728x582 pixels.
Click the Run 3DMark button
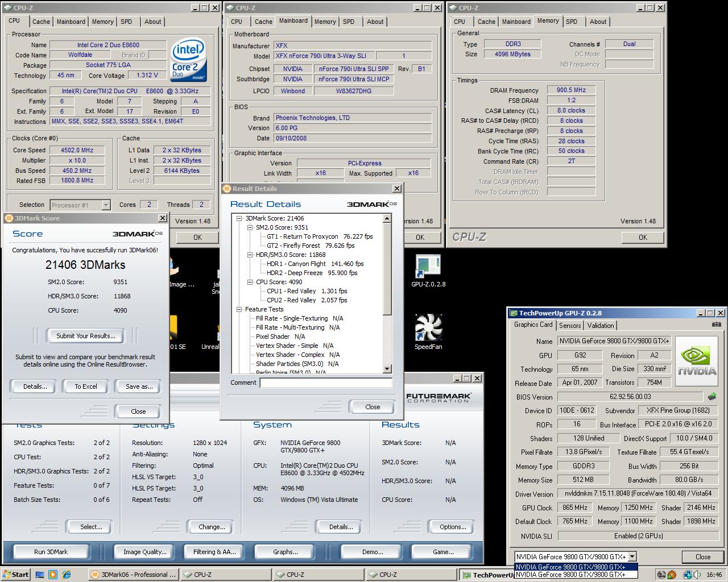click(x=51, y=552)
